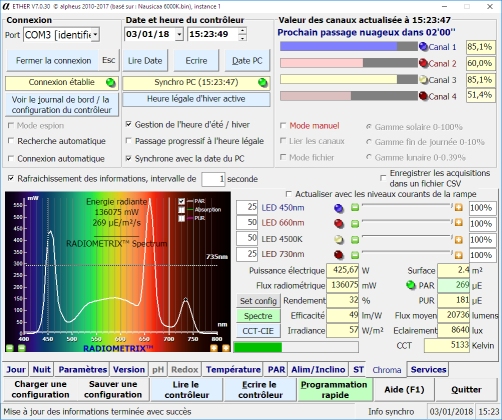Increase LED 4500K with orange plus icon

[459, 239]
